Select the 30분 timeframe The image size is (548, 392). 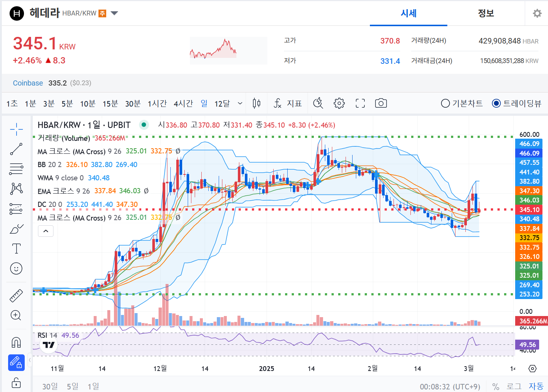133,104
